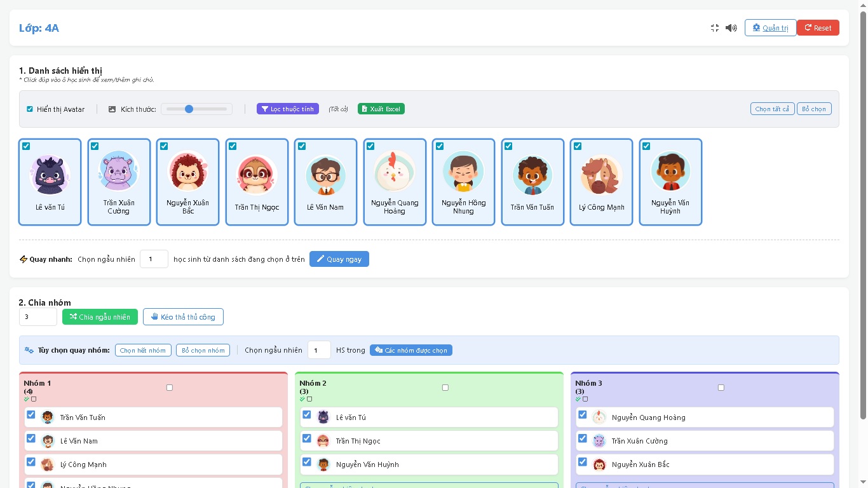
Task: Uncheck the Hiển thị Avatar checkbox
Action: point(30,109)
